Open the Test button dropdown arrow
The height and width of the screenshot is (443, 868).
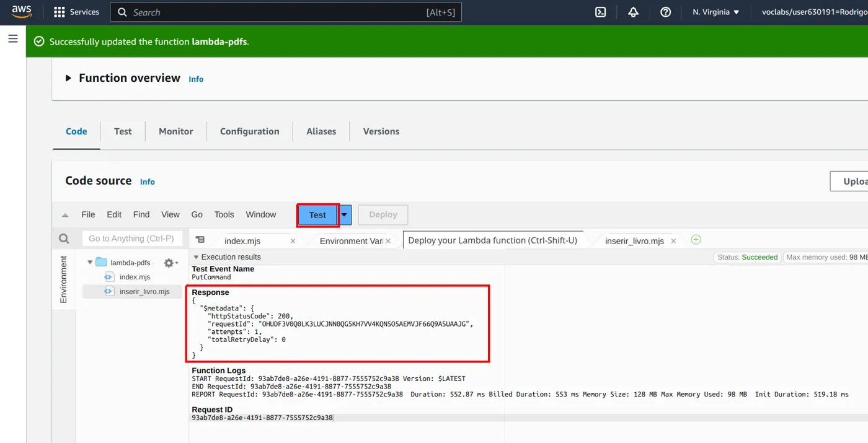pos(345,215)
